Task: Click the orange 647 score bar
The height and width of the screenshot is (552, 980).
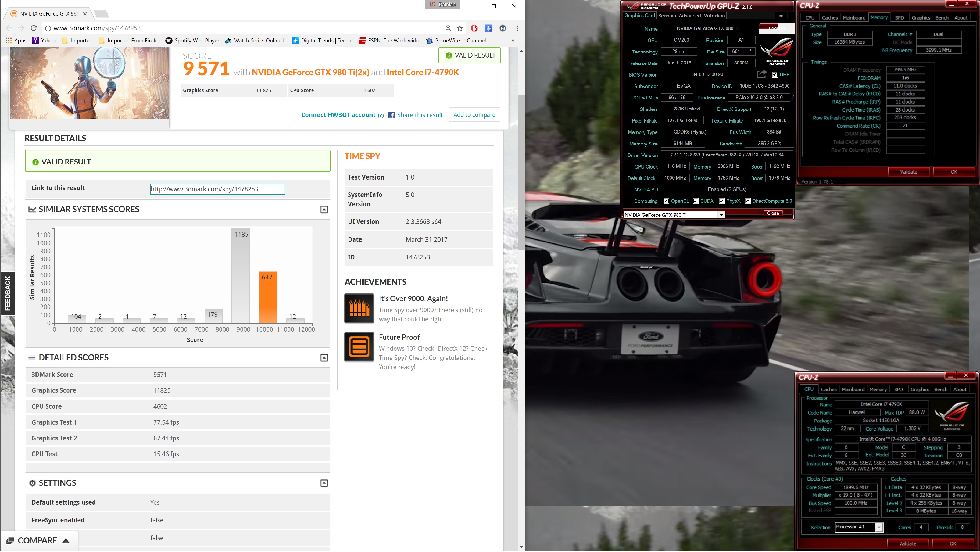Action: click(x=268, y=297)
